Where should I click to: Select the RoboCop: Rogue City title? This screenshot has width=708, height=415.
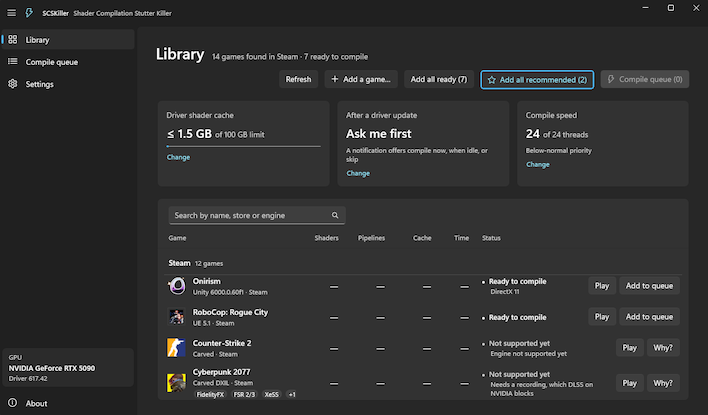pos(230,312)
